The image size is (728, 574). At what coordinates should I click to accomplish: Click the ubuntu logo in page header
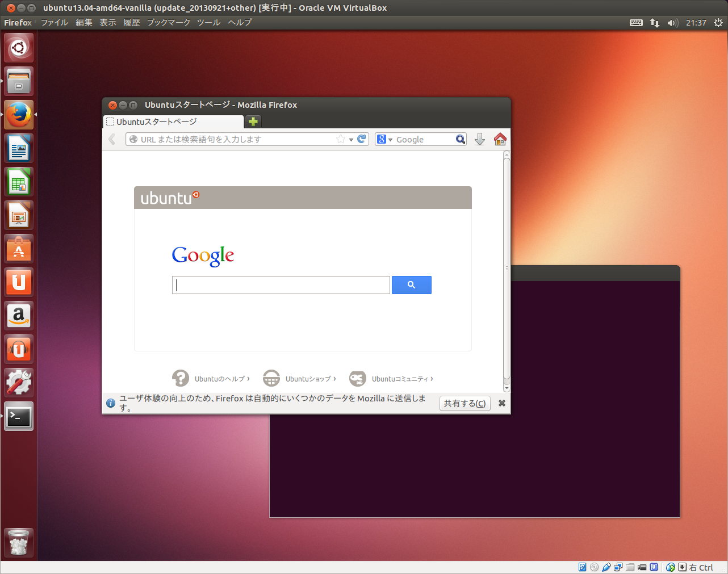tap(170, 198)
